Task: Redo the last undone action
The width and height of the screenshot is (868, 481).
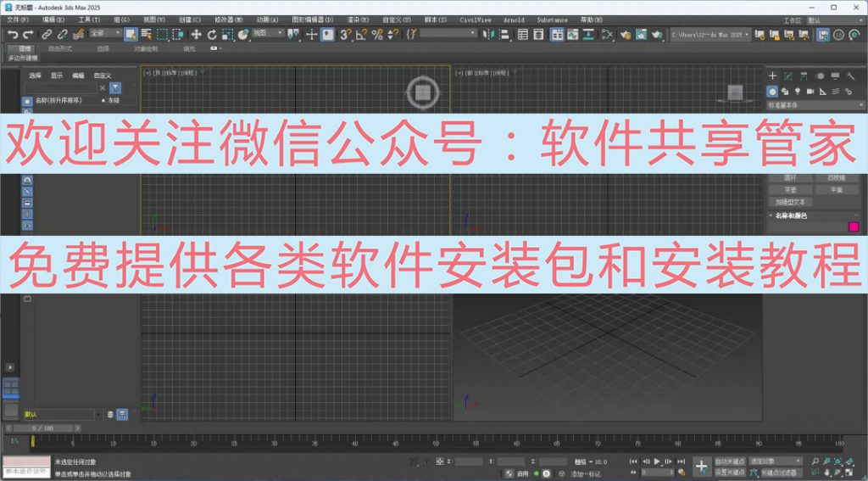Action: pyautogui.click(x=28, y=34)
